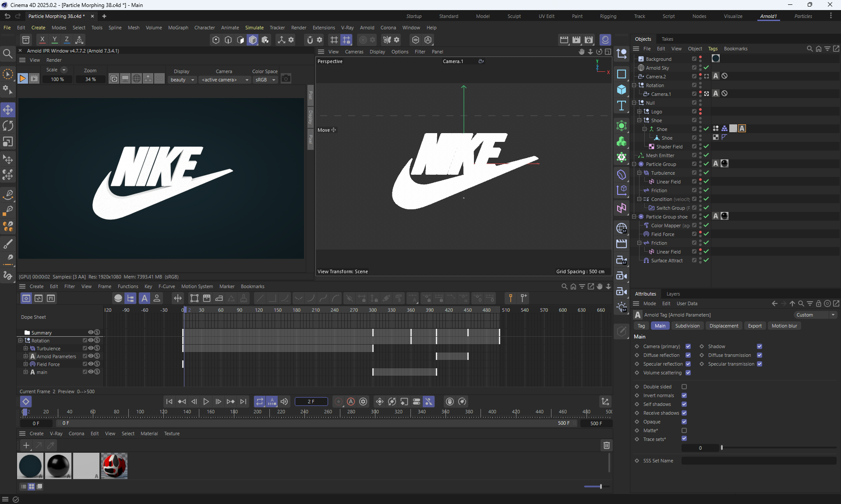Enable the Double sided checkbox

(684, 387)
